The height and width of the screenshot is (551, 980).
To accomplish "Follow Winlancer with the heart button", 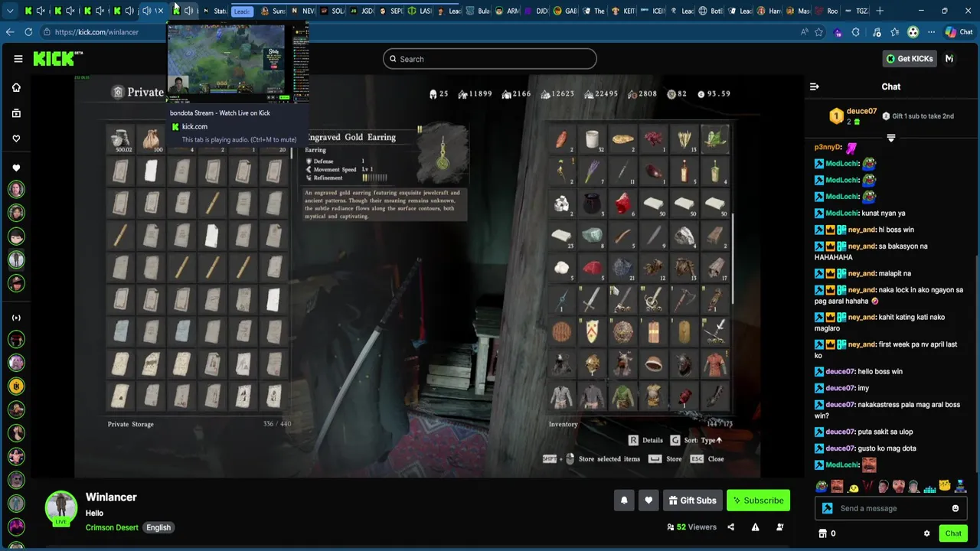I will pyautogui.click(x=648, y=500).
